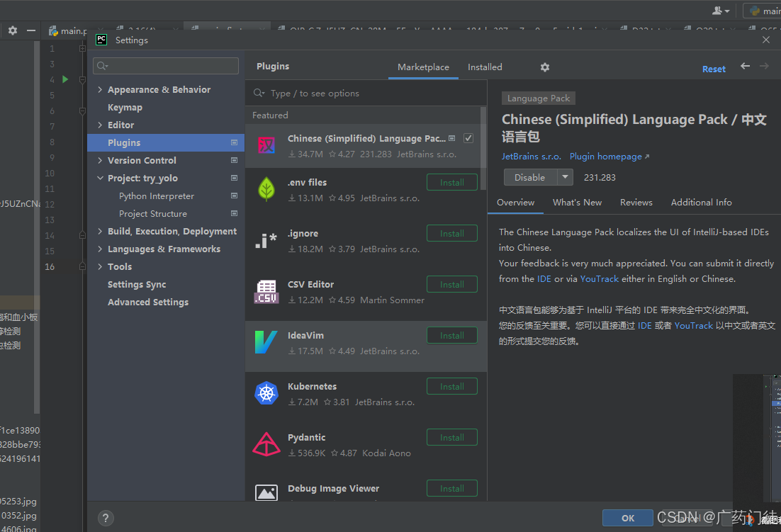The height and width of the screenshot is (532, 781).
Task: Click the Pydantic plugin icon
Action: point(266,444)
